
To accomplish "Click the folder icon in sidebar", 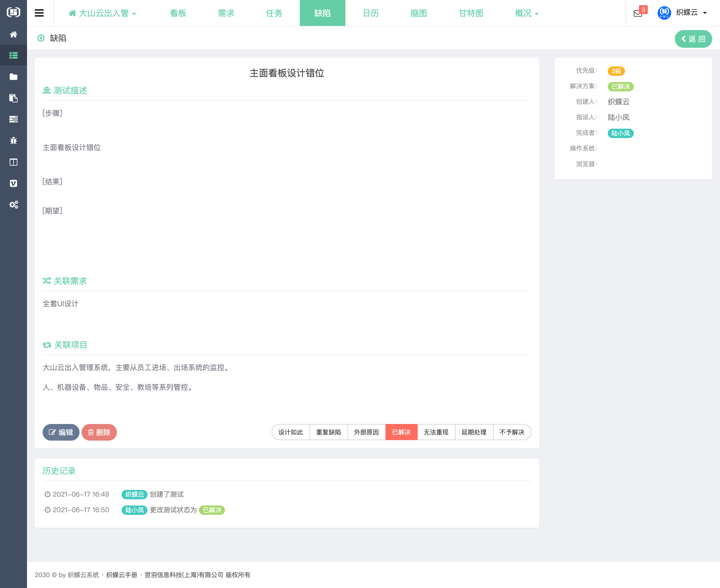I will [x=13, y=77].
